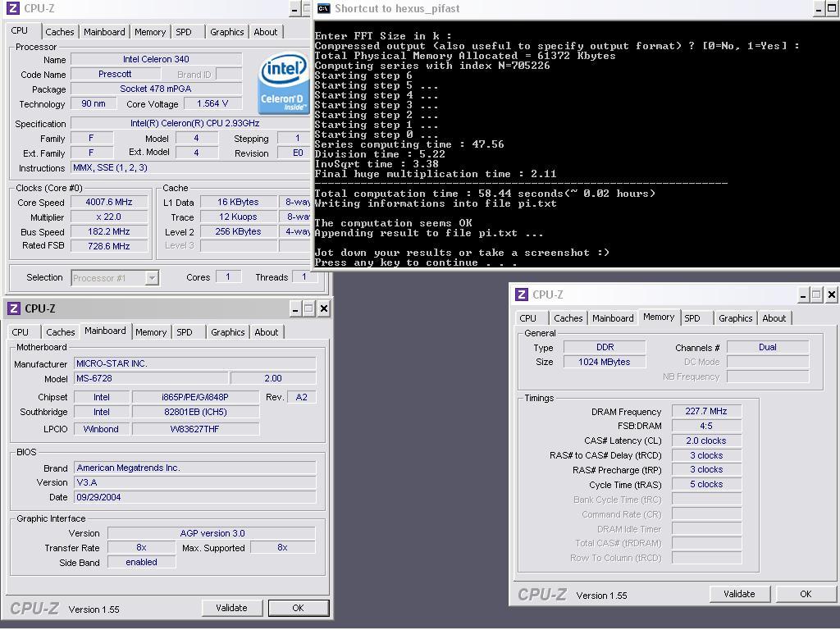Select Mainboard tab in Memory window
Viewport: 840px width, 630px height.
coord(613,318)
